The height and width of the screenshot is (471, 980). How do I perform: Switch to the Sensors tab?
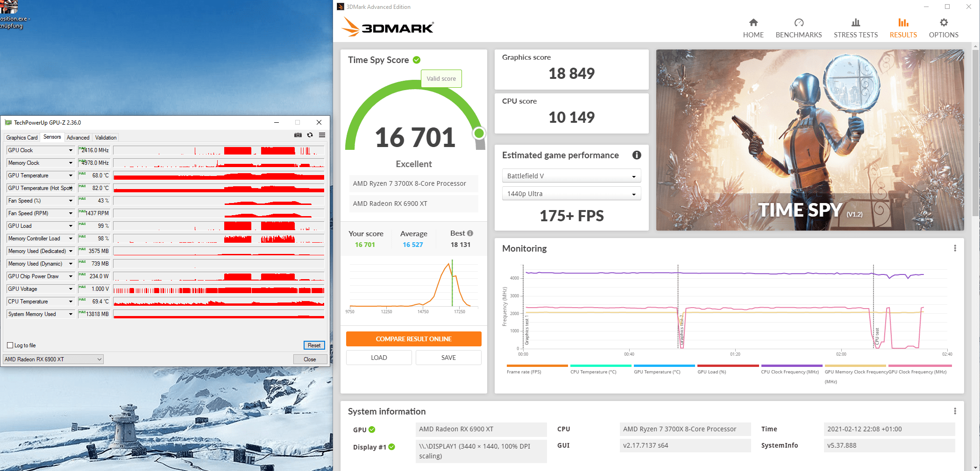[x=52, y=137]
